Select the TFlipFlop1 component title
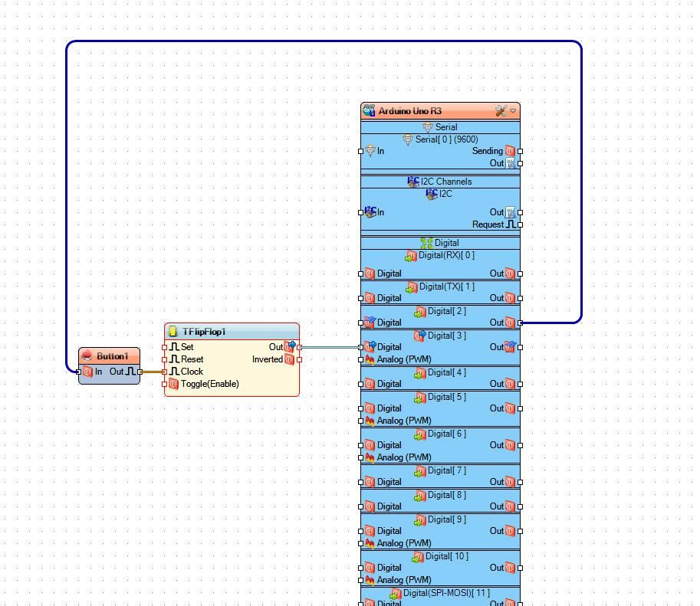 click(204, 332)
